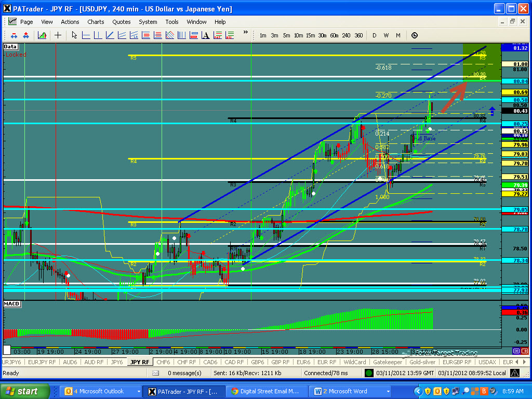Choose the horizontal line drawing tool

86,35
